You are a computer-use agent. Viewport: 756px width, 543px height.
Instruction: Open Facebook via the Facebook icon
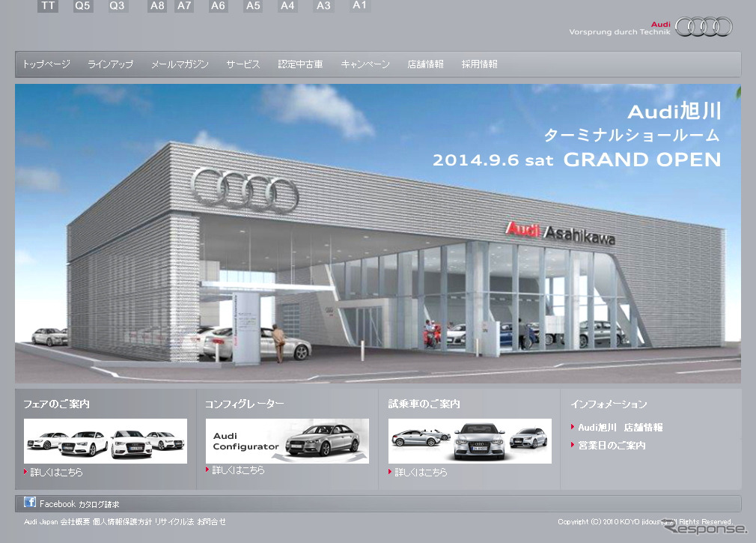point(29,503)
